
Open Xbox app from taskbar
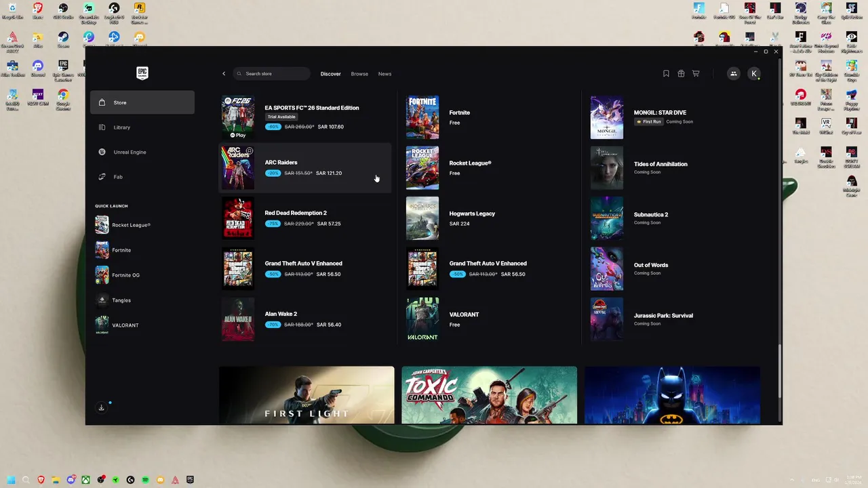click(x=85, y=480)
